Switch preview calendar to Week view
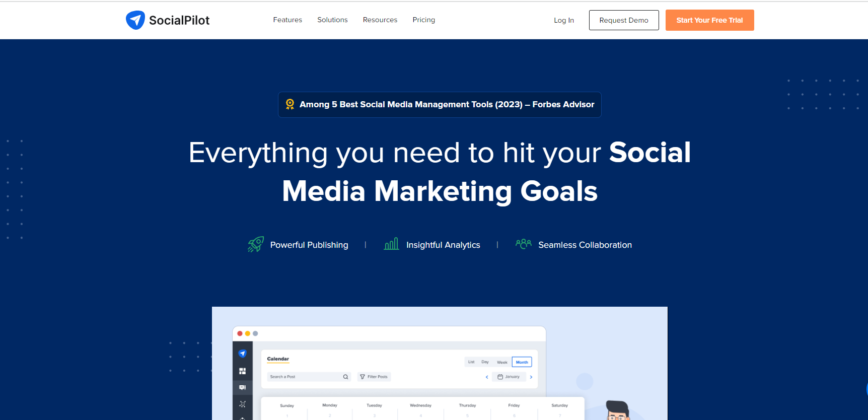868x420 pixels. coord(502,362)
